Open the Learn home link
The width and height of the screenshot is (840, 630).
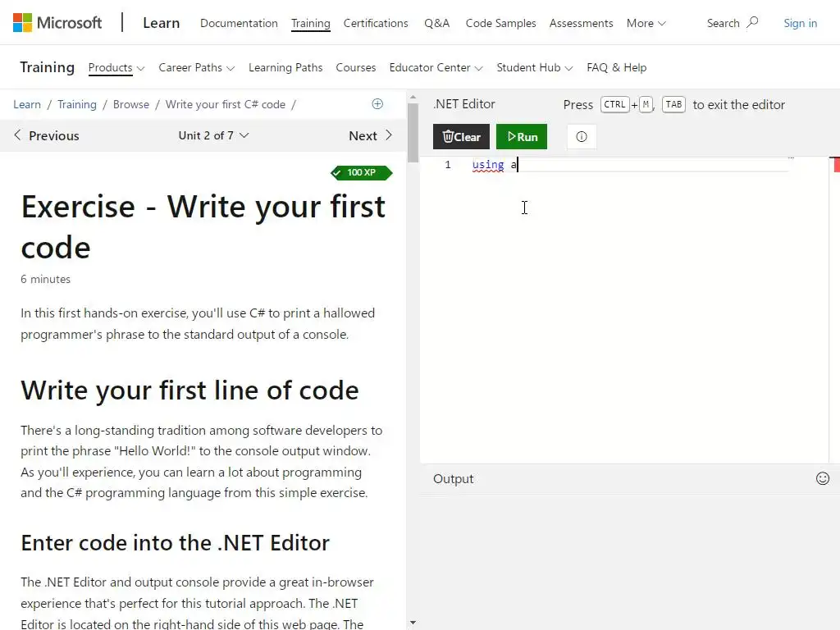pyautogui.click(x=162, y=23)
